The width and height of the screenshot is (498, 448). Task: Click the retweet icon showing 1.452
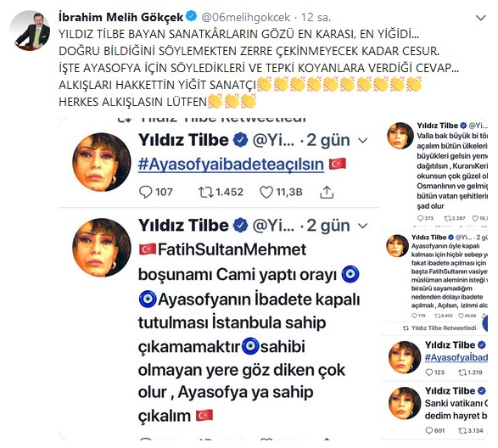(206, 193)
